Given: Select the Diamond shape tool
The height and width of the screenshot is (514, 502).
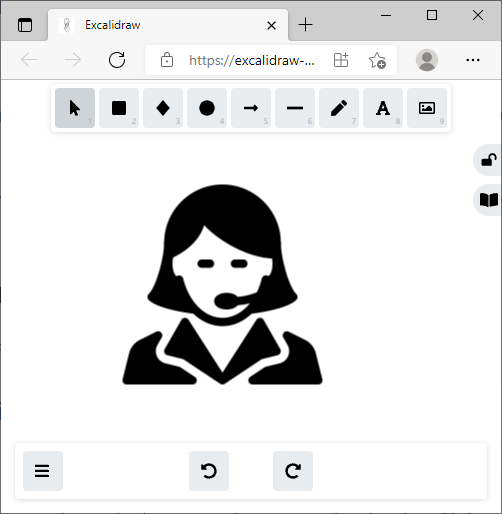Looking at the screenshot, I should click(163, 108).
